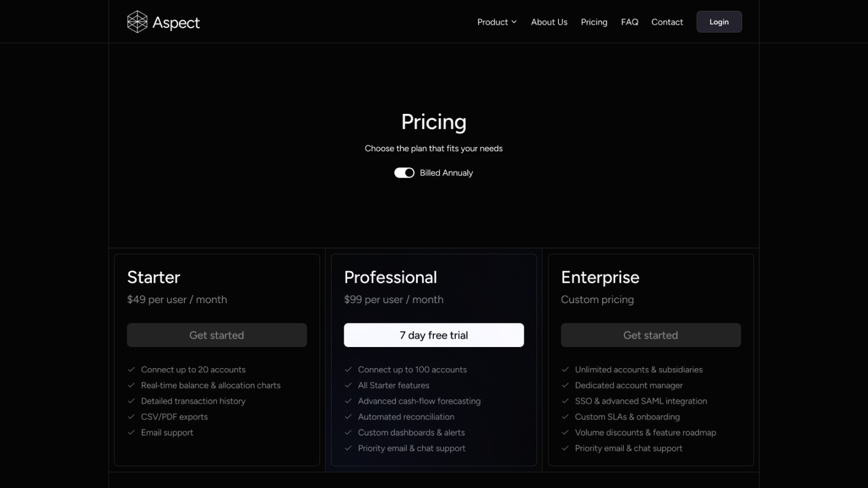The height and width of the screenshot is (488, 868).
Task: Toggle the Billed Annually switch
Action: tap(404, 173)
